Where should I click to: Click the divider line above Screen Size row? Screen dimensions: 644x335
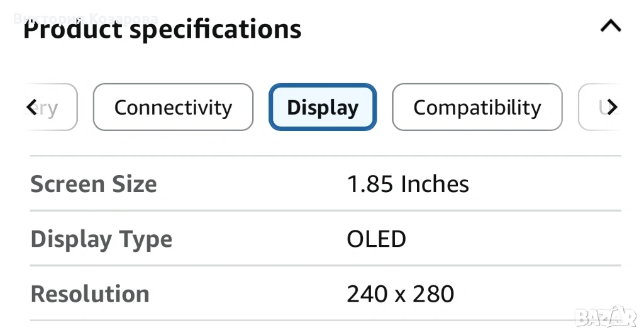(x=325, y=156)
